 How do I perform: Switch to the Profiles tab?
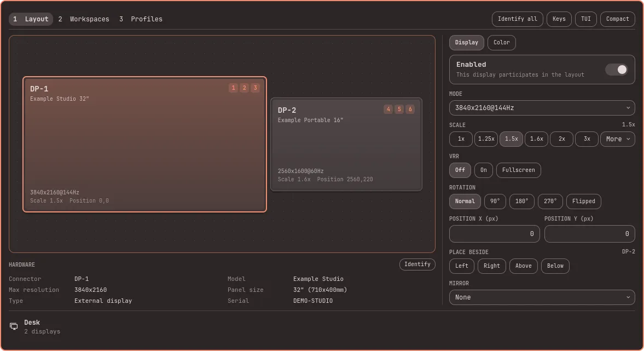pos(141,19)
